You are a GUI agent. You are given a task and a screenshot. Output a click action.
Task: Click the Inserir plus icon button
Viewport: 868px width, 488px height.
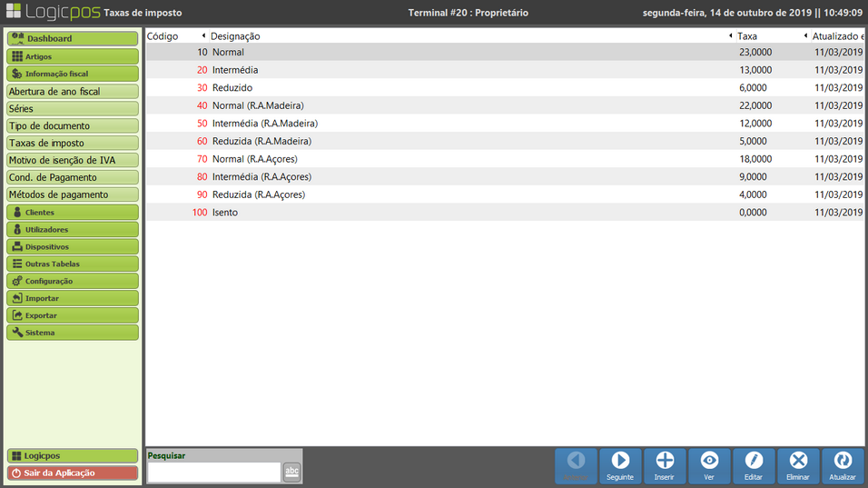665,465
